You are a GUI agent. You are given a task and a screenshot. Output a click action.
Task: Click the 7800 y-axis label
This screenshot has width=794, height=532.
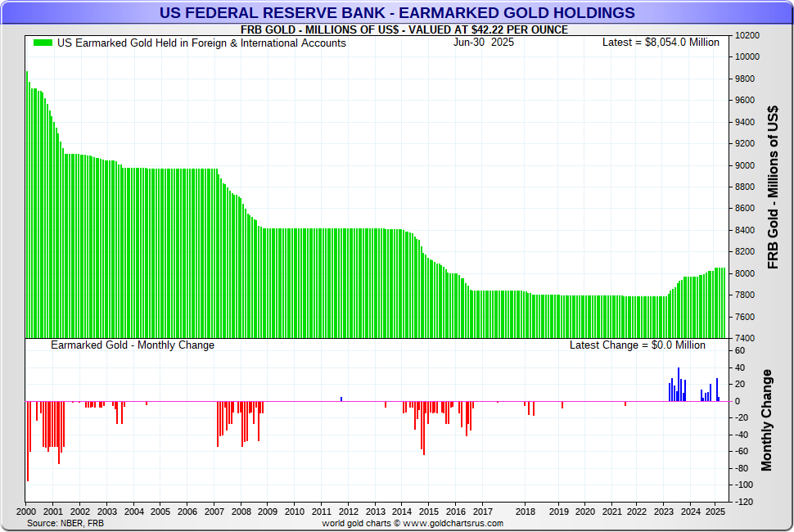[x=745, y=295]
